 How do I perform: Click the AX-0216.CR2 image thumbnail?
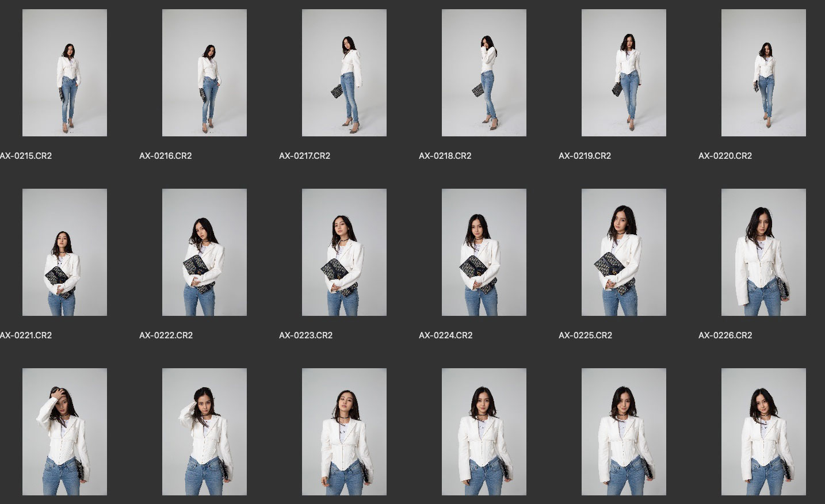(x=204, y=72)
